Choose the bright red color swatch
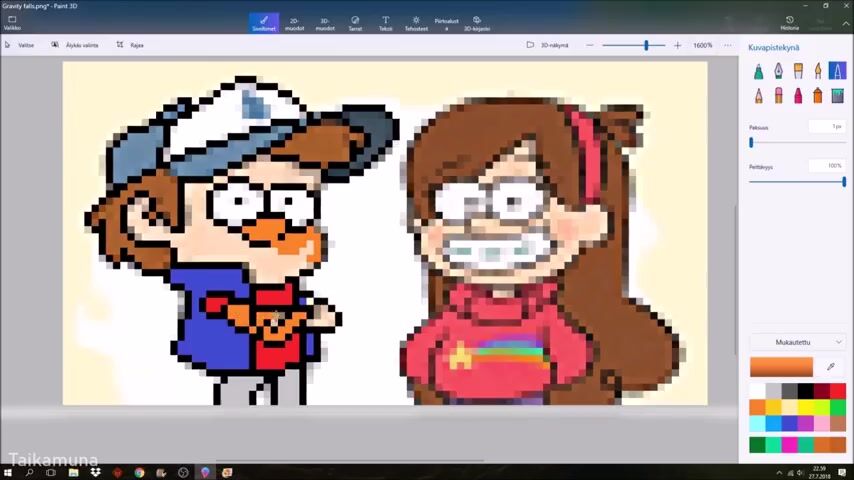 838,391
